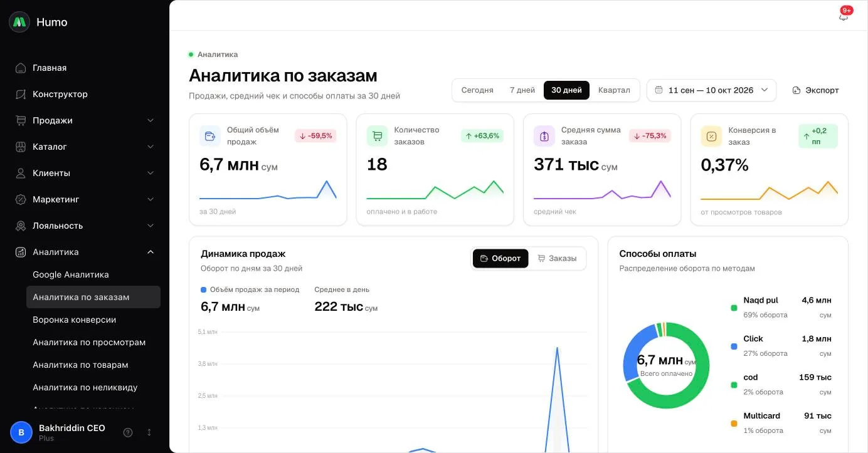Expand the Клиенты submenu chevron

(151, 173)
